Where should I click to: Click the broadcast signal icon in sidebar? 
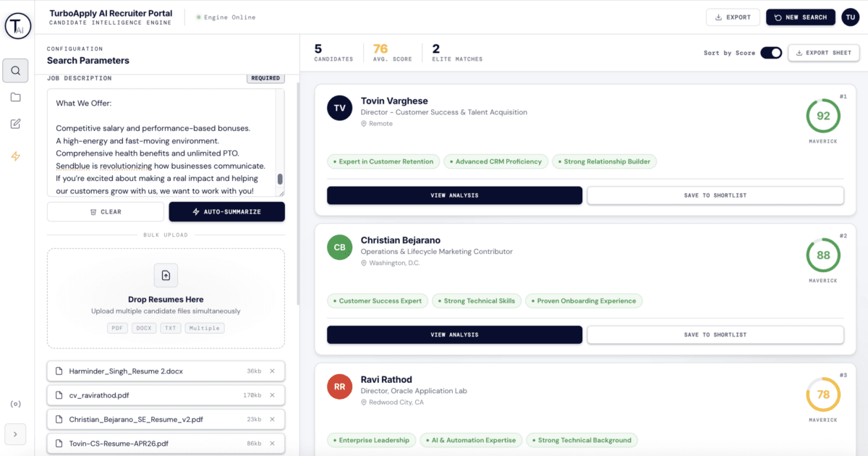pos(15,404)
